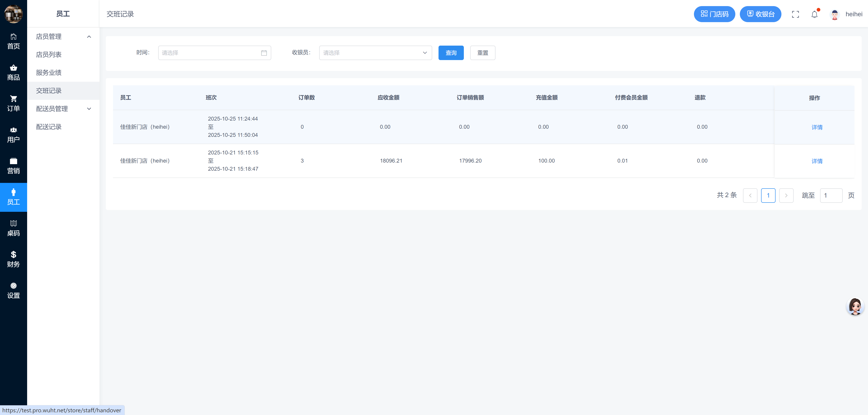
Task: Toggle fullscreen mode icon
Action: pyautogui.click(x=795, y=14)
